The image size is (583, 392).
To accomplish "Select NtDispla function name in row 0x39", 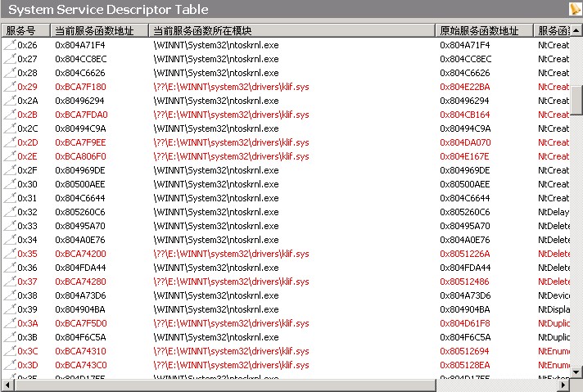I will pos(554,309).
